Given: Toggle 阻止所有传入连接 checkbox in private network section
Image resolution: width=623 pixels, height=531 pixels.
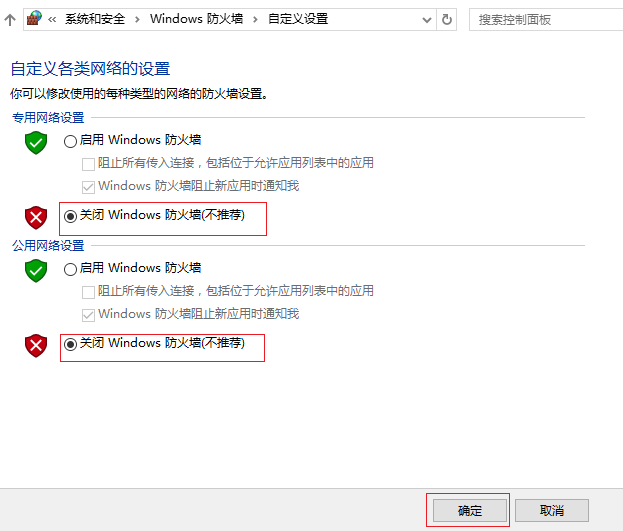Looking at the screenshot, I should (88, 163).
